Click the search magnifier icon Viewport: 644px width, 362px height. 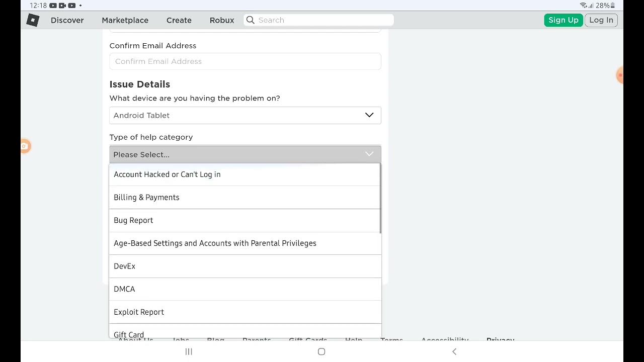point(251,20)
